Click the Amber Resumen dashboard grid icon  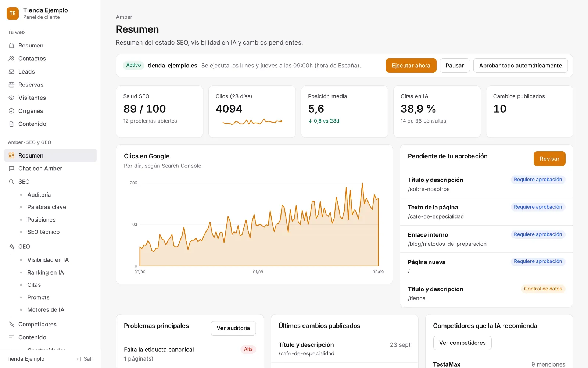[x=11, y=155]
